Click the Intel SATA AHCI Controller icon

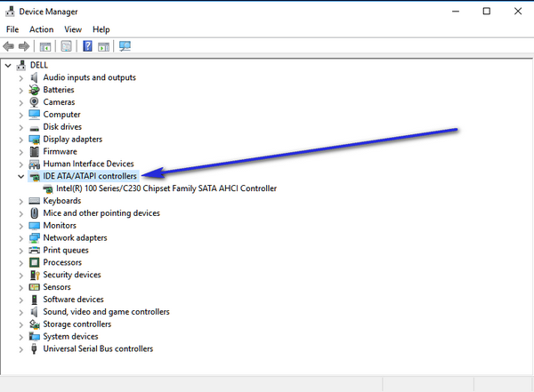[x=48, y=188]
